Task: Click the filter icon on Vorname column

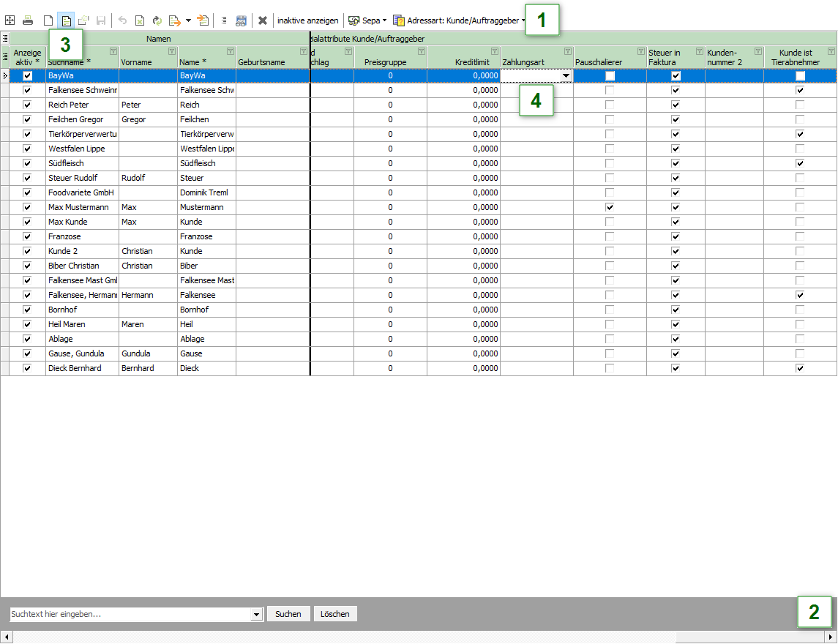Action: tap(171, 51)
